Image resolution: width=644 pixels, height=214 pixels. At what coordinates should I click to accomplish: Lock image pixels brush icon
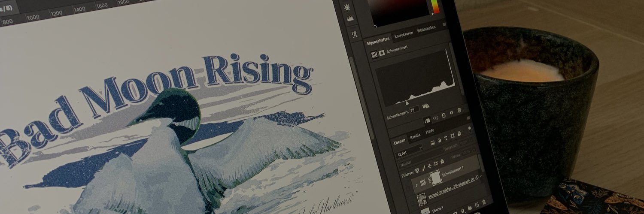(424, 169)
